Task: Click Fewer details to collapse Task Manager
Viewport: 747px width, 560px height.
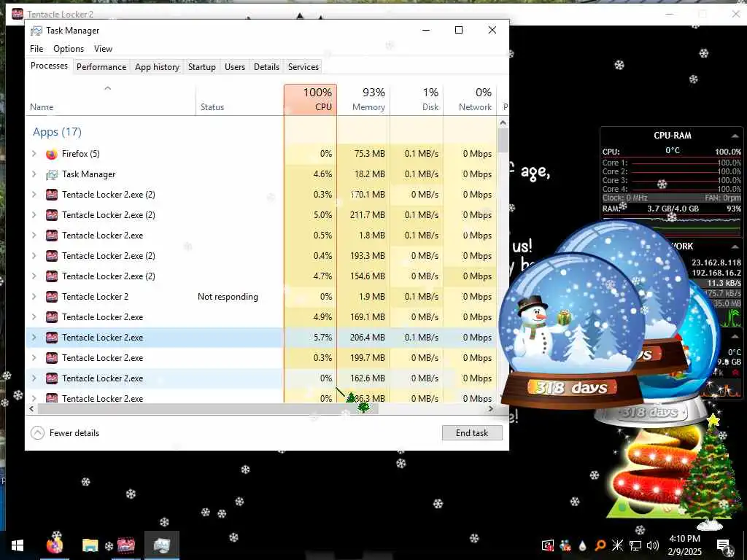Action: (x=65, y=433)
